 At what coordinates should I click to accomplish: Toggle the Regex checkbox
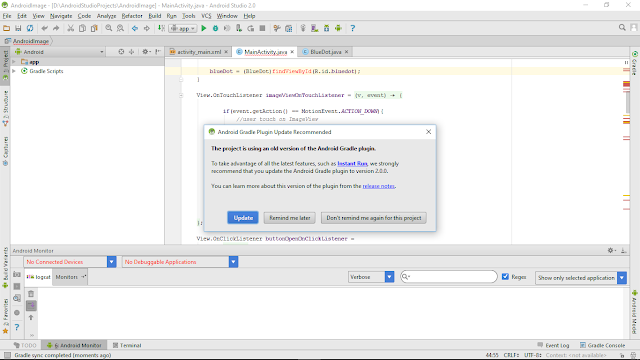pyautogui.click(x=505, y=277)
